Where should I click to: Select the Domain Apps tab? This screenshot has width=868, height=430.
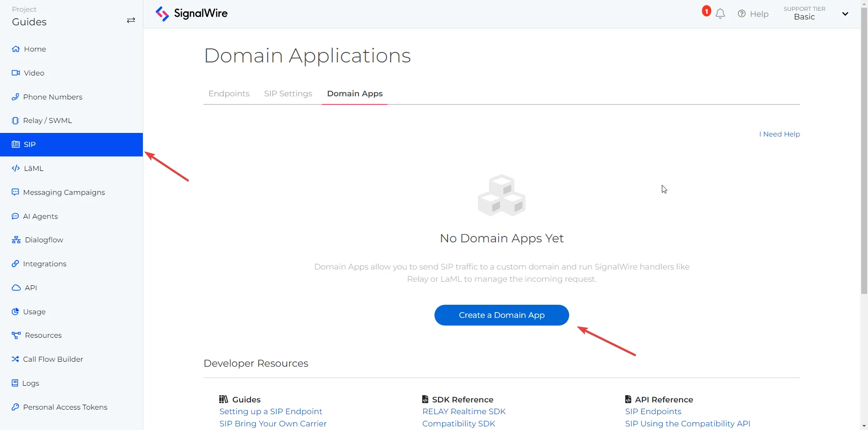(x=354, y=94)
